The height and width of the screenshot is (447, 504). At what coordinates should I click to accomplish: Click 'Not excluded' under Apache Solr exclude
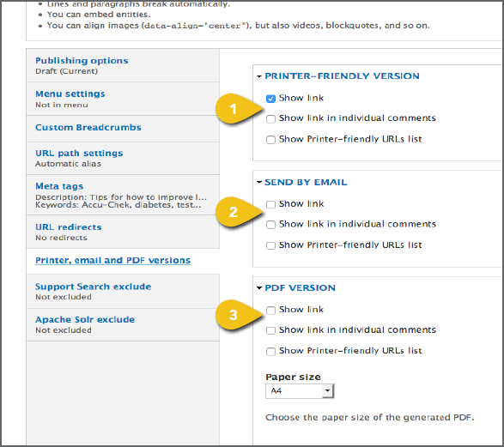coord(64,330)
